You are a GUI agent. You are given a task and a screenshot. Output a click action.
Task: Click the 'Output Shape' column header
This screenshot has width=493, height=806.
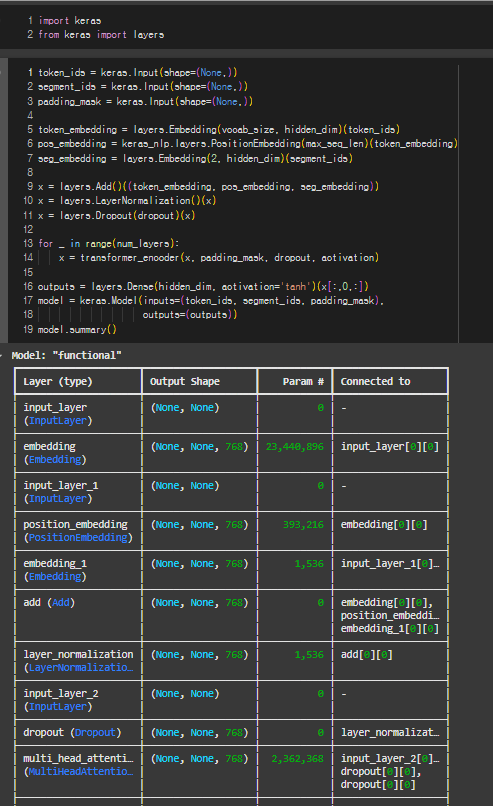(x=185, y=381)
